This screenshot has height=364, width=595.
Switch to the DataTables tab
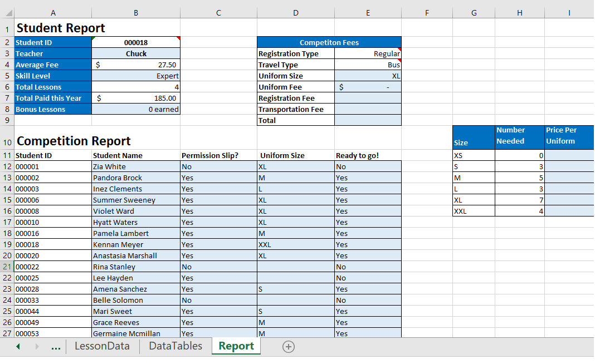click(174, 346)
